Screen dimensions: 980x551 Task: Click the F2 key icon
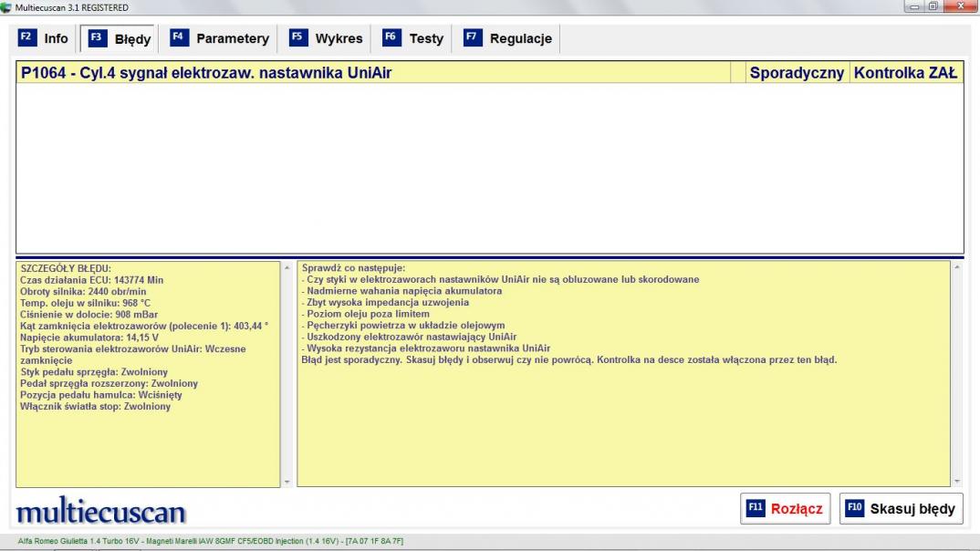[x=26, y=37]
